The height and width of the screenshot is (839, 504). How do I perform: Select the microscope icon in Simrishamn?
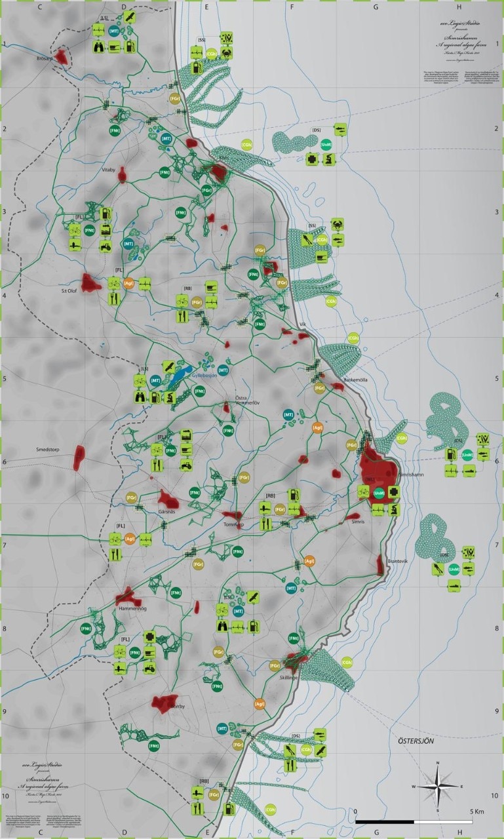(x=394, y=509)
